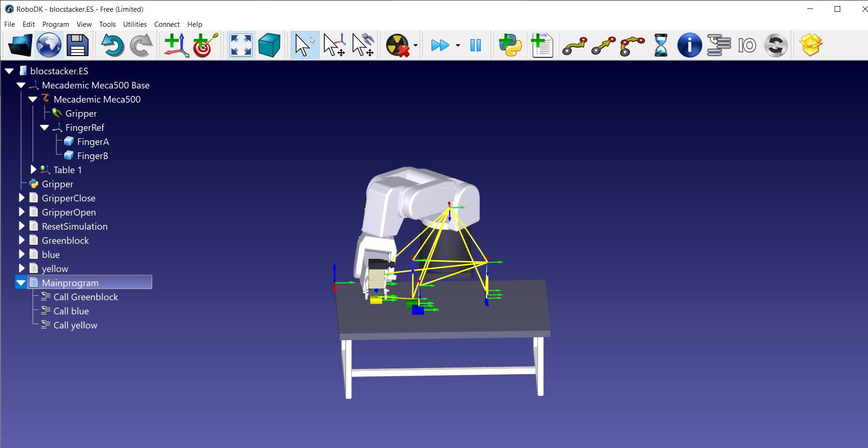The image size is (868, 448).
Task: Collapse the FingerRef frame node
Action: point(45,128)
